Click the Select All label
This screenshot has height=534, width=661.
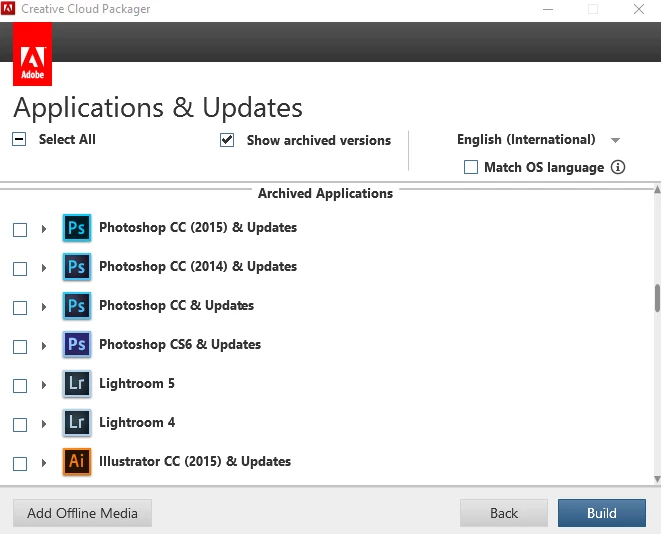click(x=67, y=140)
